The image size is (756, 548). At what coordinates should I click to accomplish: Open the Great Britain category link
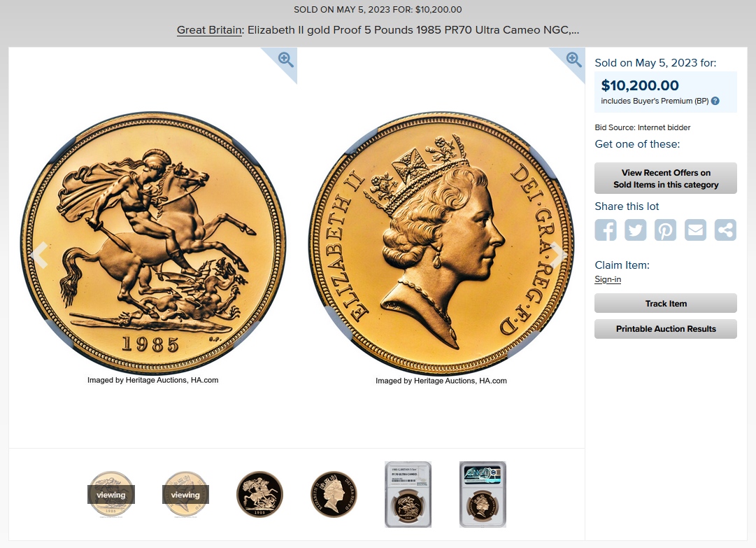(209, 30)
